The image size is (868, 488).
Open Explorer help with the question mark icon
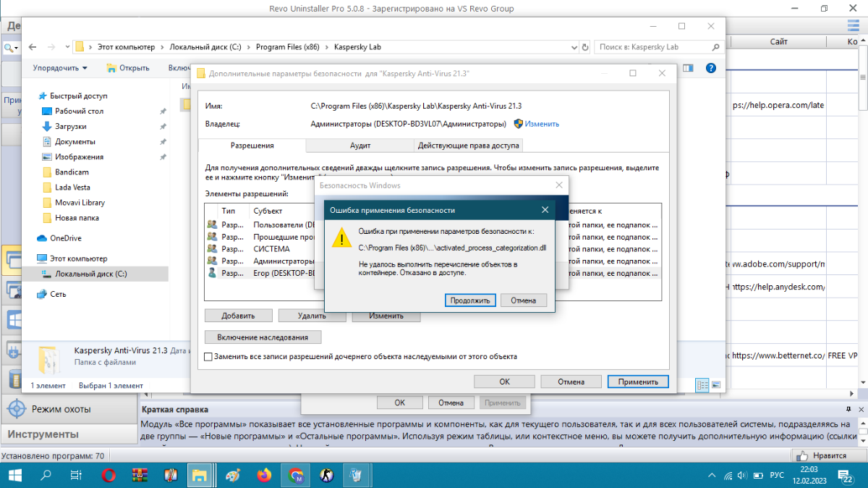[x=710, y=68]
